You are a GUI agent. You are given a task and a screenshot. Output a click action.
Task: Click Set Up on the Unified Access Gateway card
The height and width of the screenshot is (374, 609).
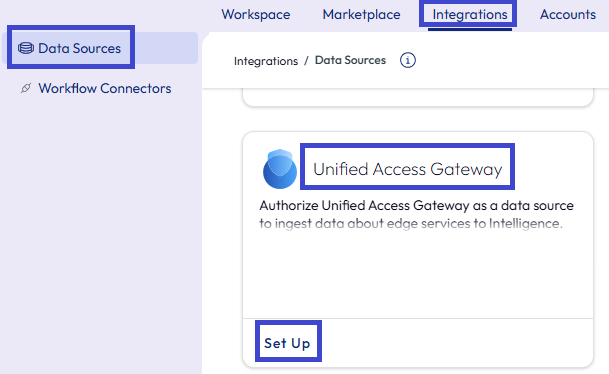287,343
